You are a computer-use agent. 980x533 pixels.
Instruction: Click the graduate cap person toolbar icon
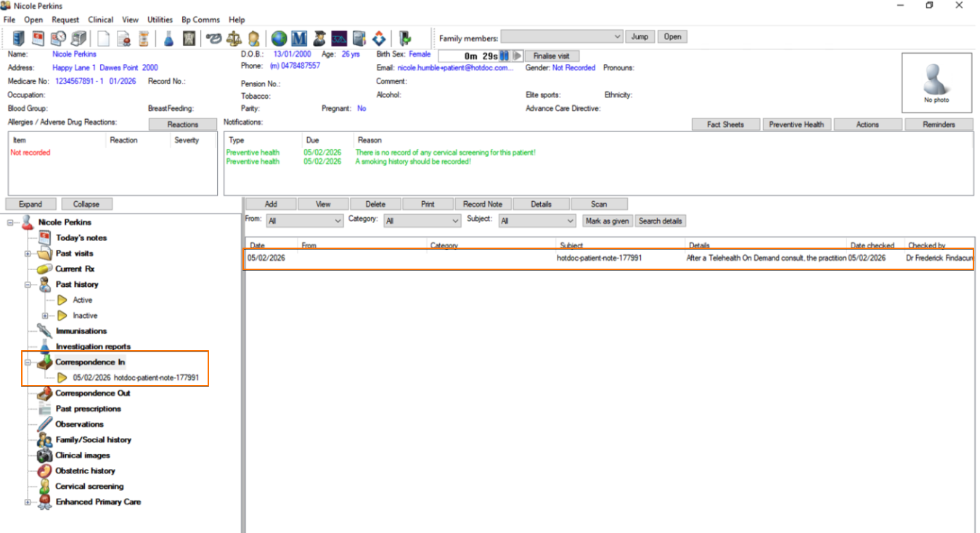point(319,37)
